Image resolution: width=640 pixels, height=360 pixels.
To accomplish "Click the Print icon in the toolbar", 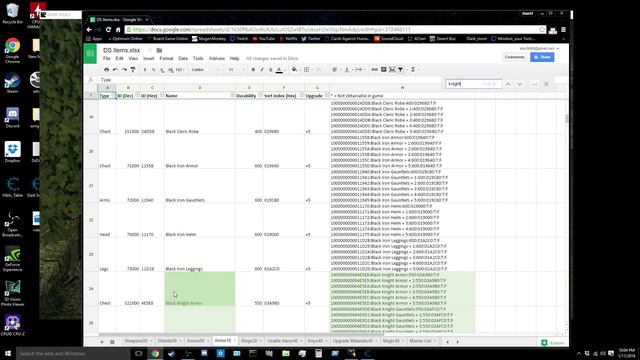I will click(x=107, y=70).
